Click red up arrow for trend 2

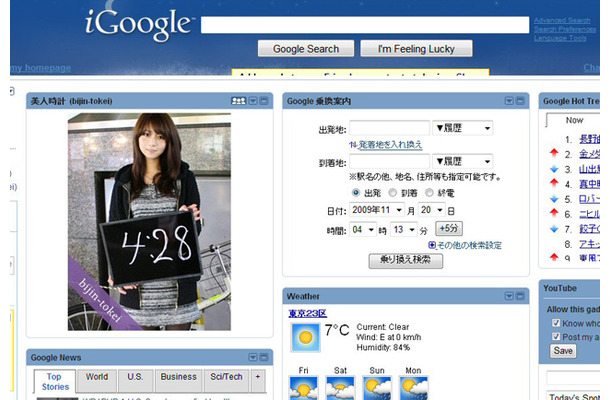pos(554,153)
